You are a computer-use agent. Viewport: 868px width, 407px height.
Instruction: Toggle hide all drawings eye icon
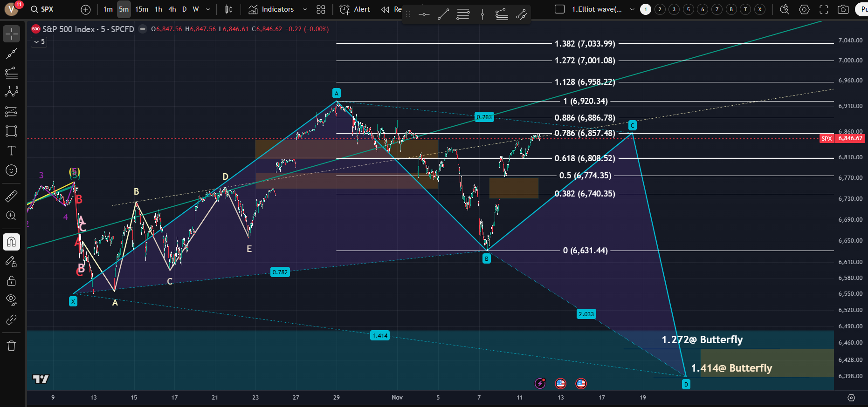11,299
